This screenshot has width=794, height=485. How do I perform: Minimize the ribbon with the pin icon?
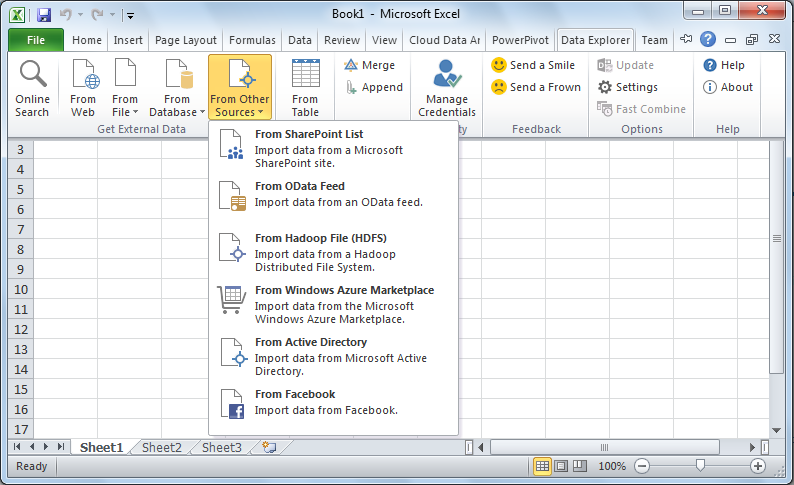point(686,39)
